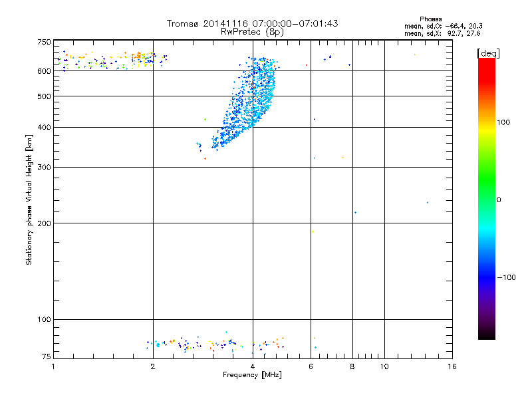Click the 'Stationary phase Virtual Height [km]' axis label
This screenshot has height=399, width=532.
[x=29, y=199]
